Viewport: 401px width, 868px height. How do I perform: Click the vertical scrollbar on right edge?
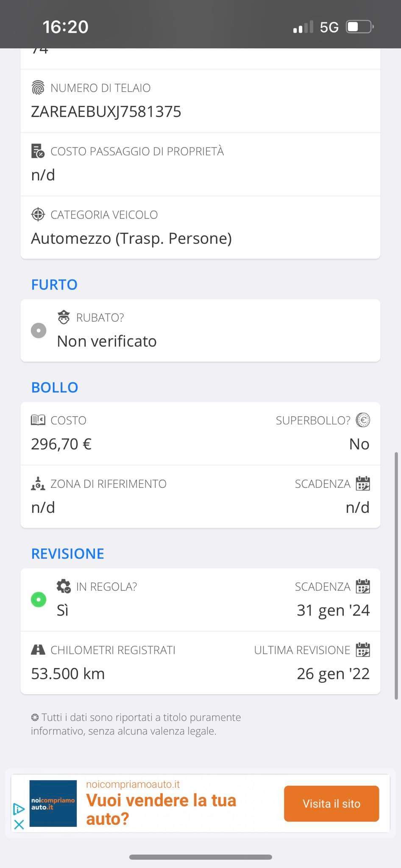tap(396, 576)
